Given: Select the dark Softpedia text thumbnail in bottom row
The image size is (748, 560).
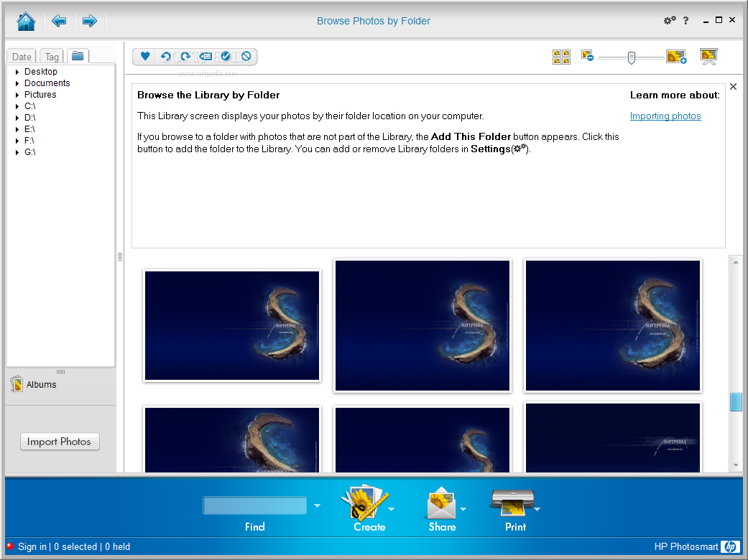Looking at the screenshot, I should [x=612, y=437].
